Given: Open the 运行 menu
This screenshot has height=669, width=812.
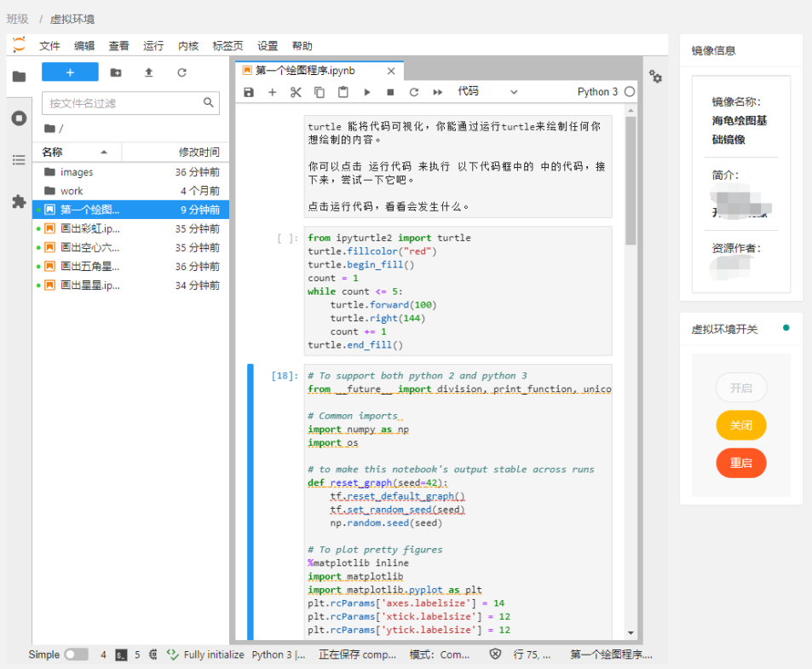Looking at the screenshot, I should (153, 46).
